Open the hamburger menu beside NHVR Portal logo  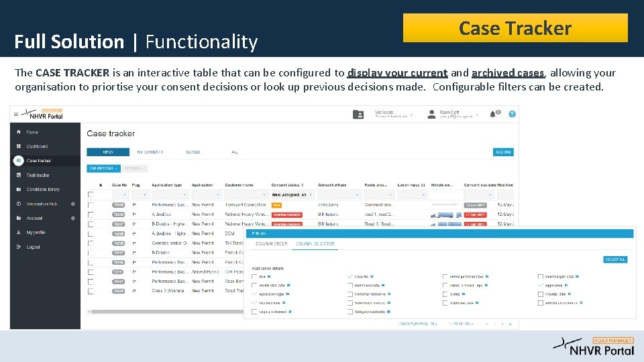point(16,115)
